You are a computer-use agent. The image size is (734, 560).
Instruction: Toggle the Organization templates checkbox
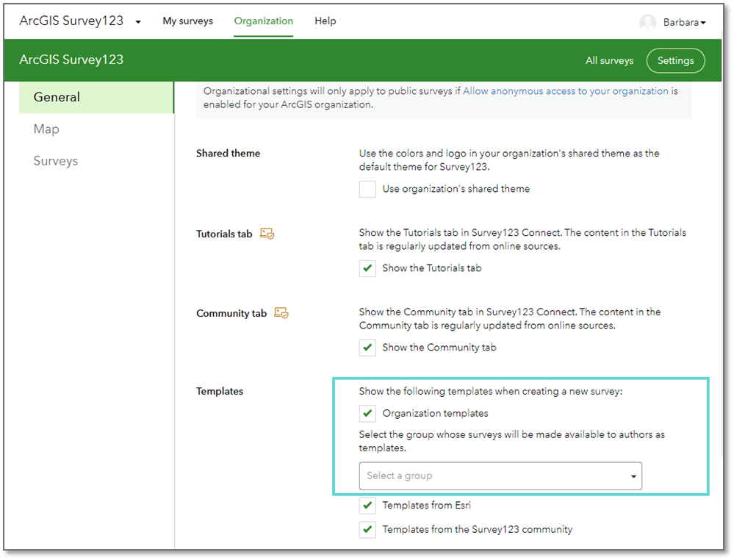367,413
